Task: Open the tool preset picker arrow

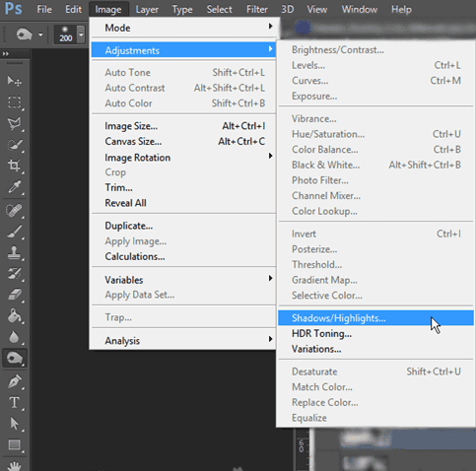Action: (40, 34)
